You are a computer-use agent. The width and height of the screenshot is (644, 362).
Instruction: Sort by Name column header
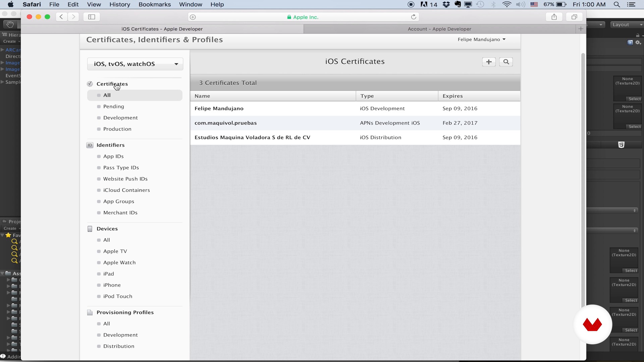click(x=273, y=96)
